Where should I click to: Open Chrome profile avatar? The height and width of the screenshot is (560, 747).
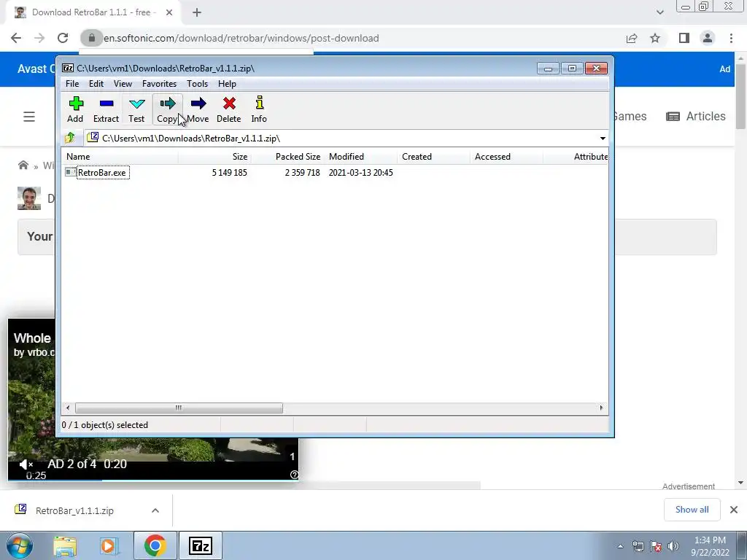point(708,38)
